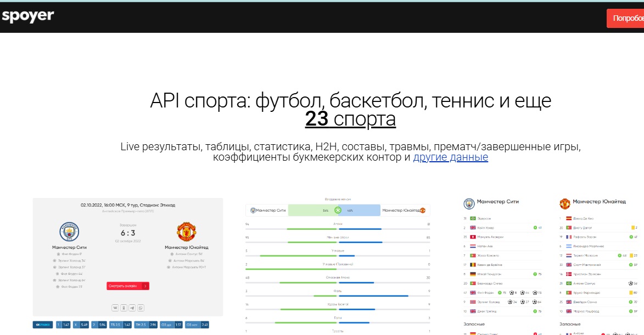Click the 'Опасная Атака' stat label
Screen dimensions: 644x335
(x=338, y=277)
